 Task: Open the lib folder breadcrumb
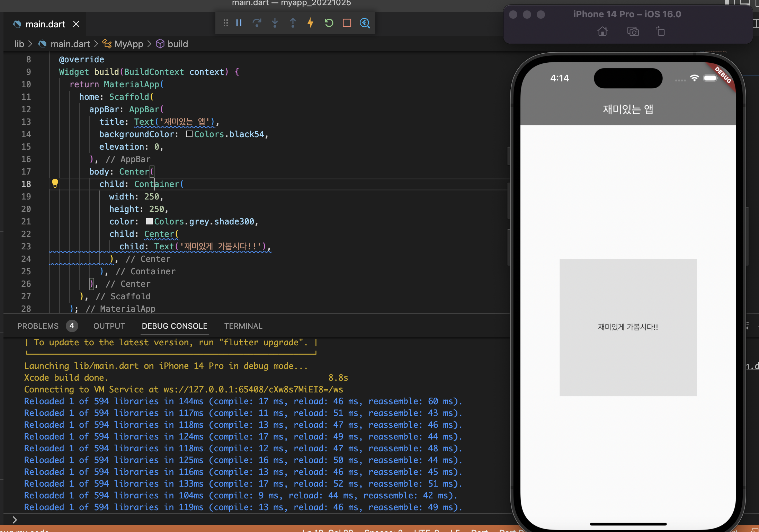point(19,44)
